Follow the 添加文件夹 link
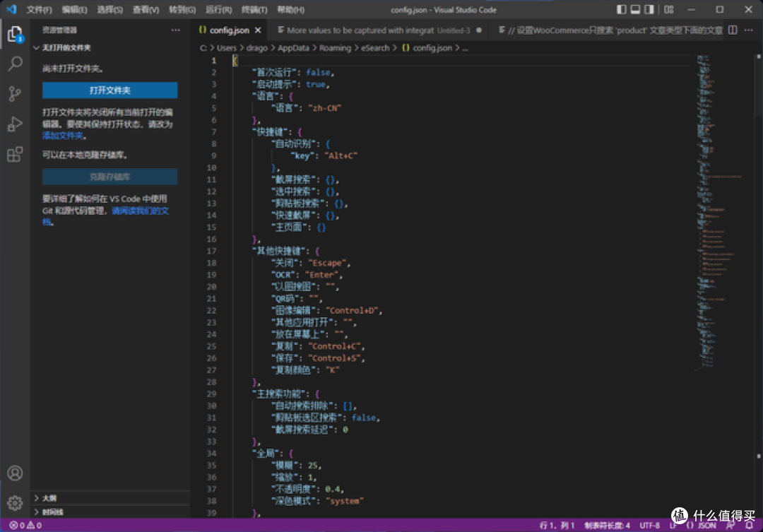763x532 pixels. (x=63, y=136)
